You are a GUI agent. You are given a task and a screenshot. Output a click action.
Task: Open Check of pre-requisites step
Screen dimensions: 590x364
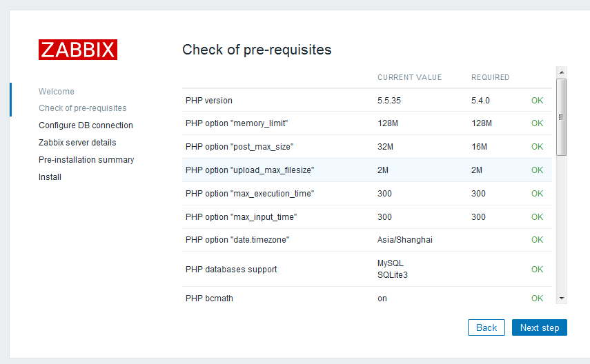83,108
